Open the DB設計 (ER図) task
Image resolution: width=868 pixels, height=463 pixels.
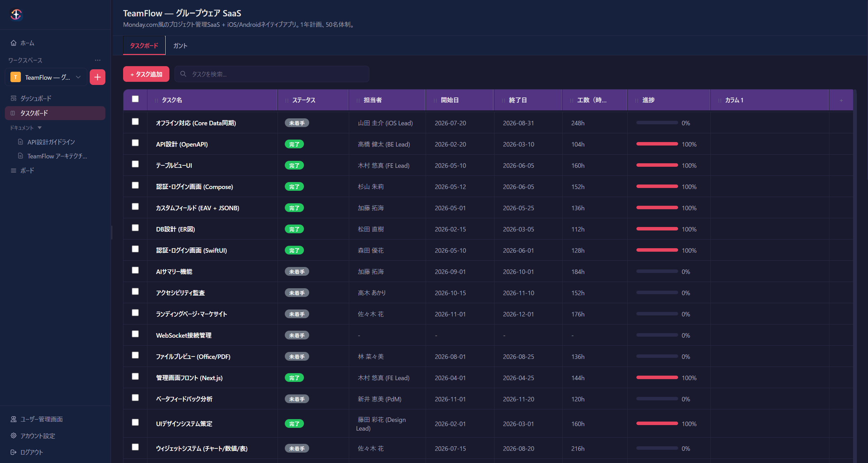coord(175,229)
